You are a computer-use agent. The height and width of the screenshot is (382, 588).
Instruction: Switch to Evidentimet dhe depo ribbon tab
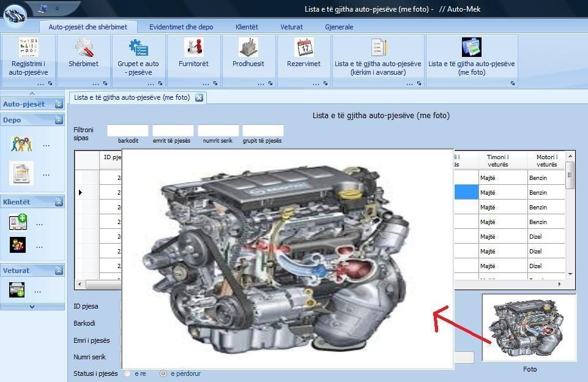(181, 27)
